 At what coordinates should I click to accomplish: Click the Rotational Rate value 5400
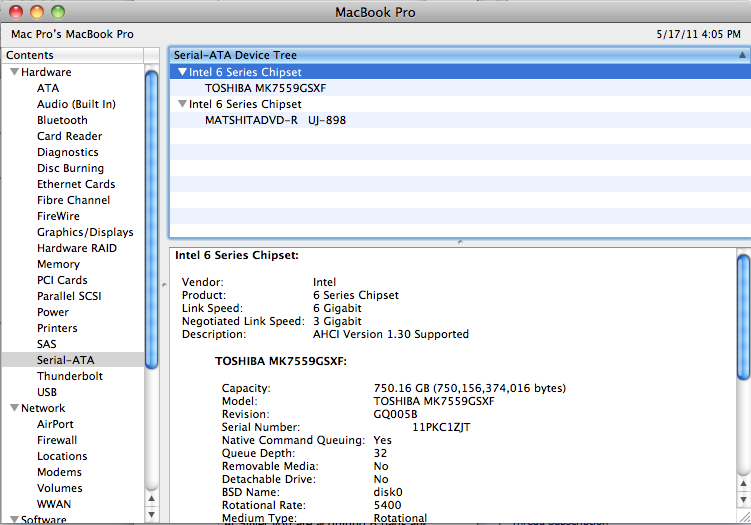[387, 505]
